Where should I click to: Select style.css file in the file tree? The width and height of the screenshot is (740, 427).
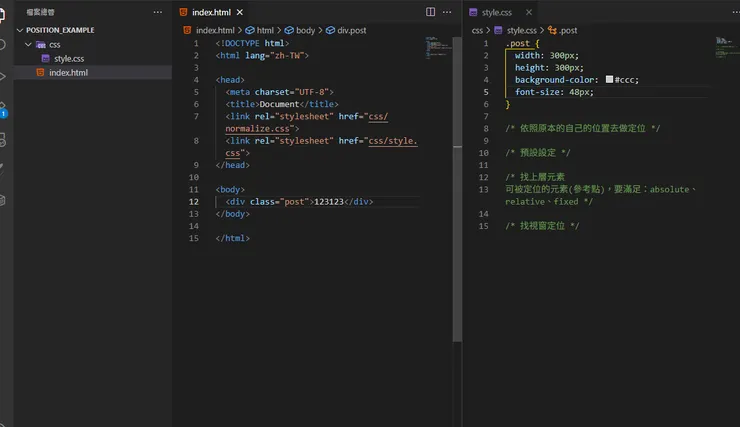68,59
